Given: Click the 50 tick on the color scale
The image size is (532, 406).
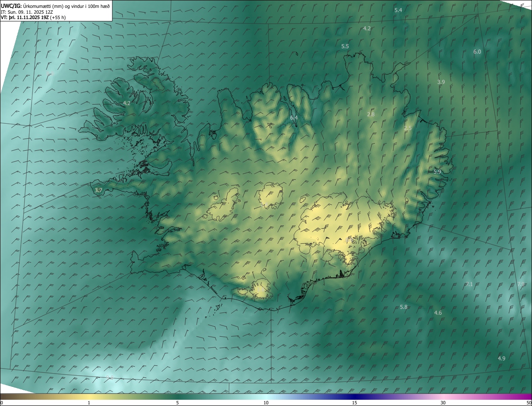Looking at the screenshot, I should [x=529, y=403].
